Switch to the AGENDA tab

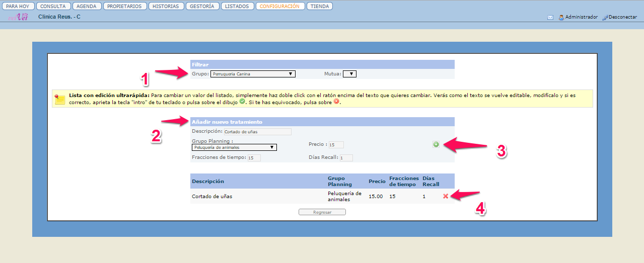click(86, 7)
